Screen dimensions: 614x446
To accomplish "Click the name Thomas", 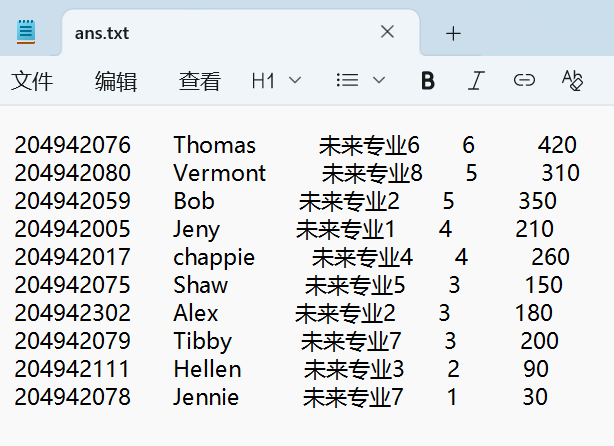I will pyautogui.click(x=215, y=145).
